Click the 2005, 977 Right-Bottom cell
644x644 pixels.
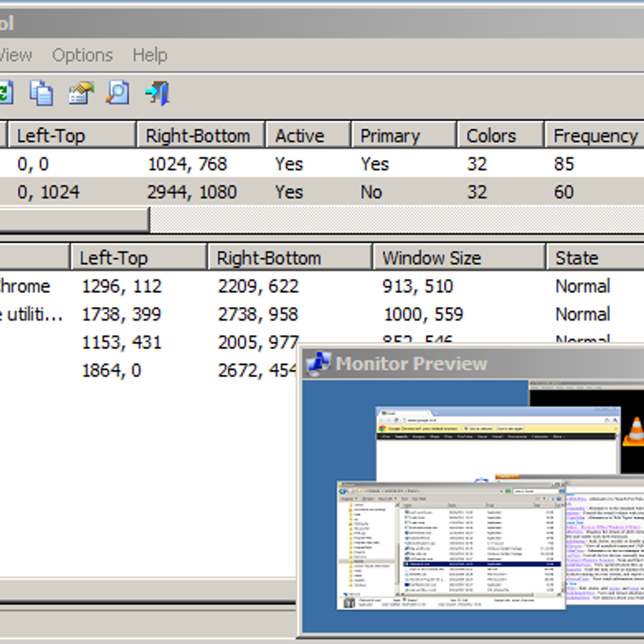[258, 342]
